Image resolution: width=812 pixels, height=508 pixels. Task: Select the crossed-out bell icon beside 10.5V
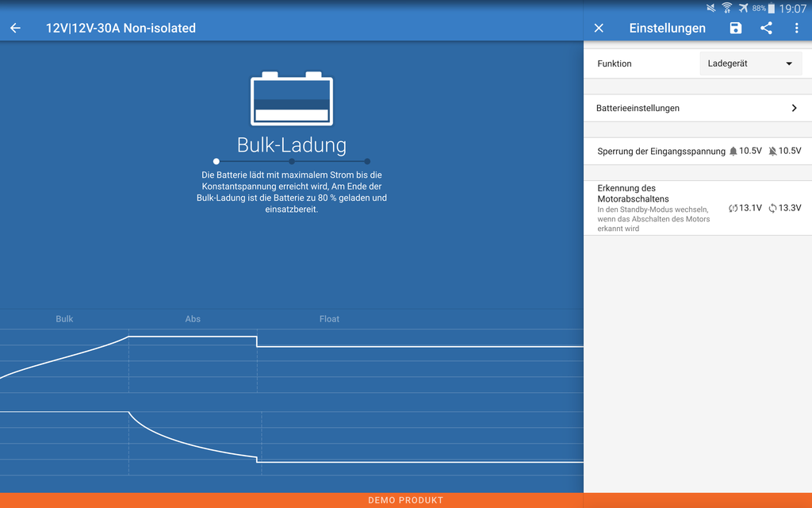click(x=772, y=152)
